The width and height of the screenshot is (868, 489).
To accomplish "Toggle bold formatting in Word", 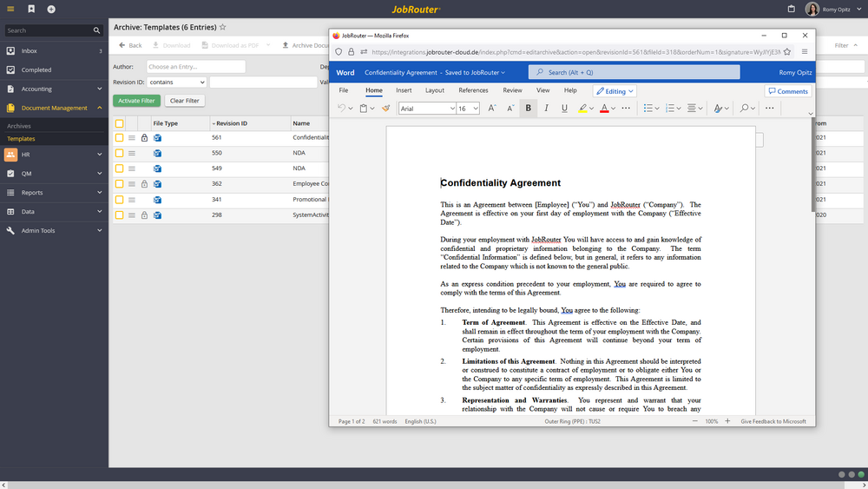I will [528, 108].
